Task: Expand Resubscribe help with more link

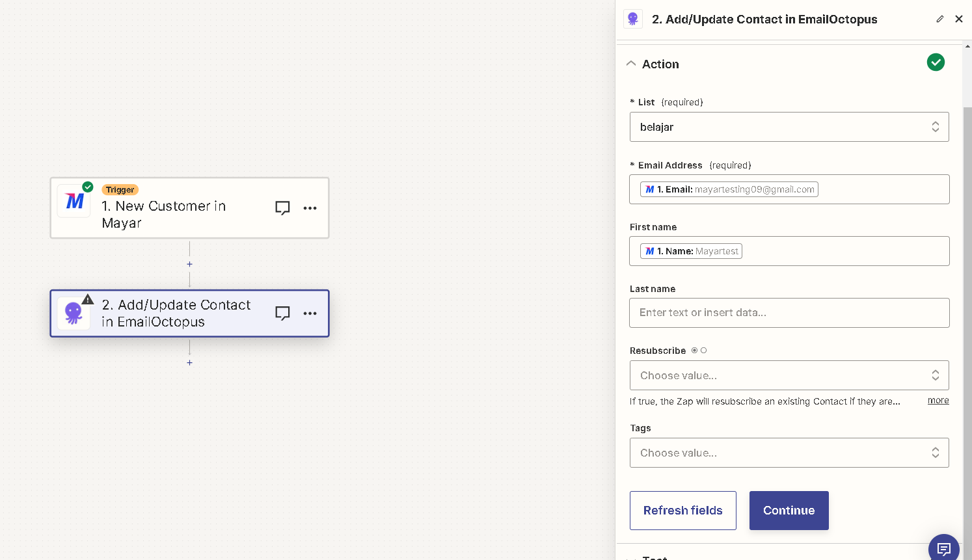Action: 938,401
